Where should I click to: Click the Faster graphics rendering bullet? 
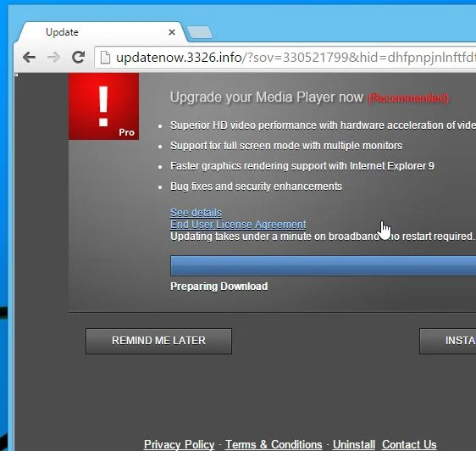(x=302, y=166)
